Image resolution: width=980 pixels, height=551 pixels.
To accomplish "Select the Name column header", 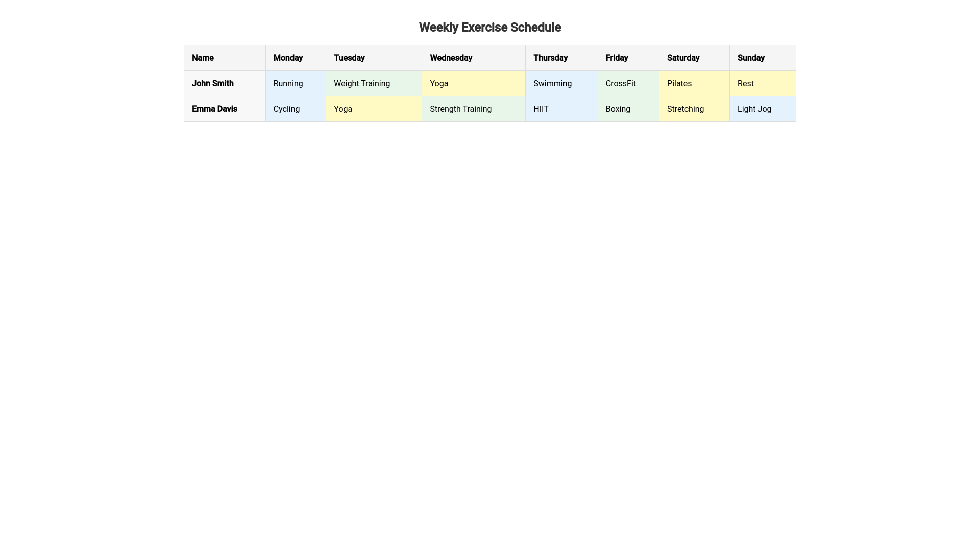I will tap(225, 58).
